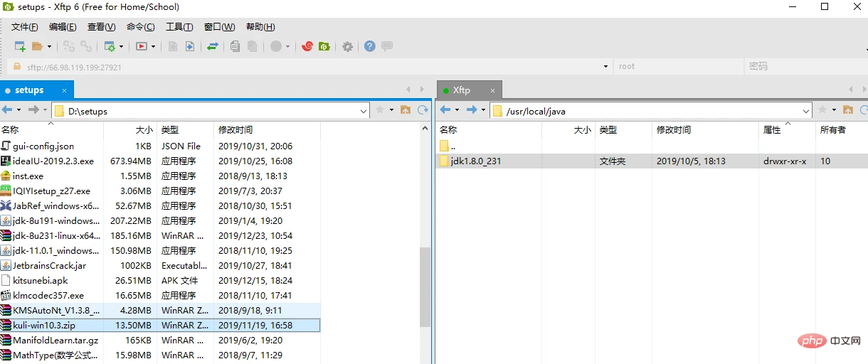Sort local files by 大小 column

click(130, 130)
